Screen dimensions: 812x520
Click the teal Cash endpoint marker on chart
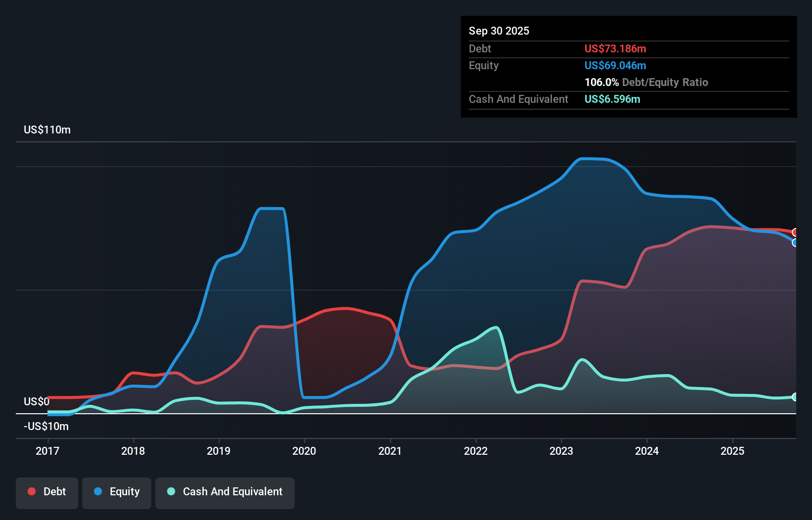pyautogui.click(x=795, y=397)
